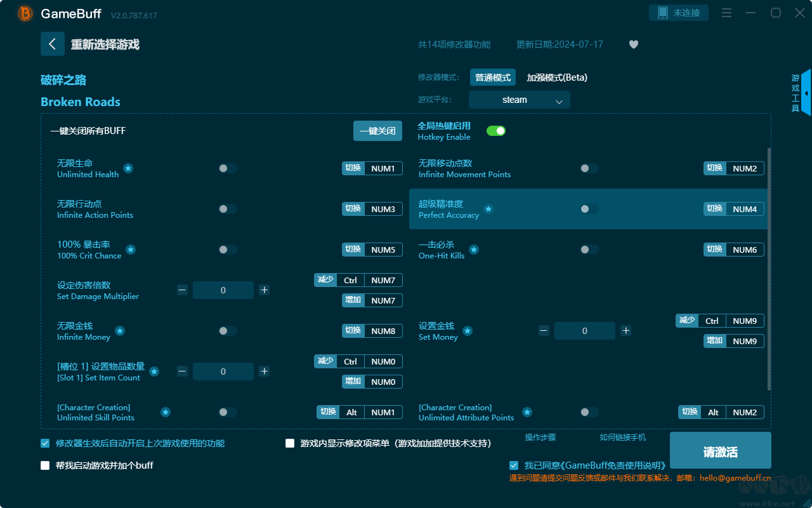Viewport: 812px width, 508px height.
Task: Check 游戏内显示修改项菜单 checkbox
Action: point(290,443)
